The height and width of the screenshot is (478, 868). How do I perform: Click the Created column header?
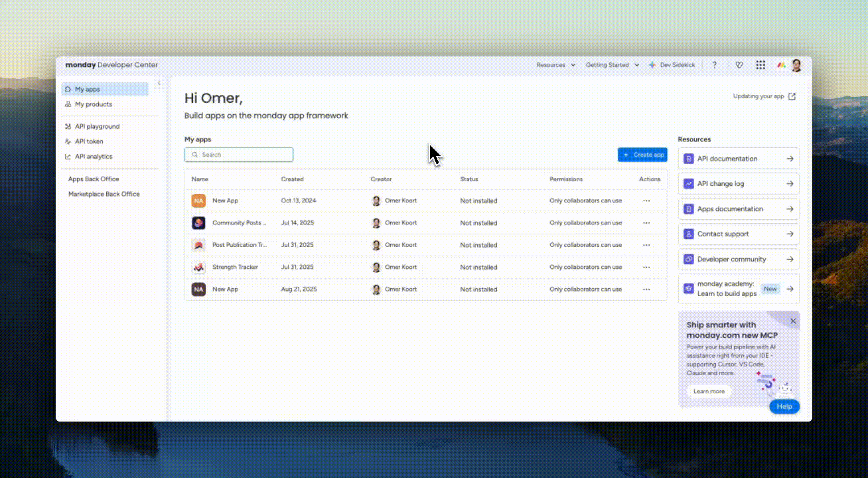tap(292, 179)
